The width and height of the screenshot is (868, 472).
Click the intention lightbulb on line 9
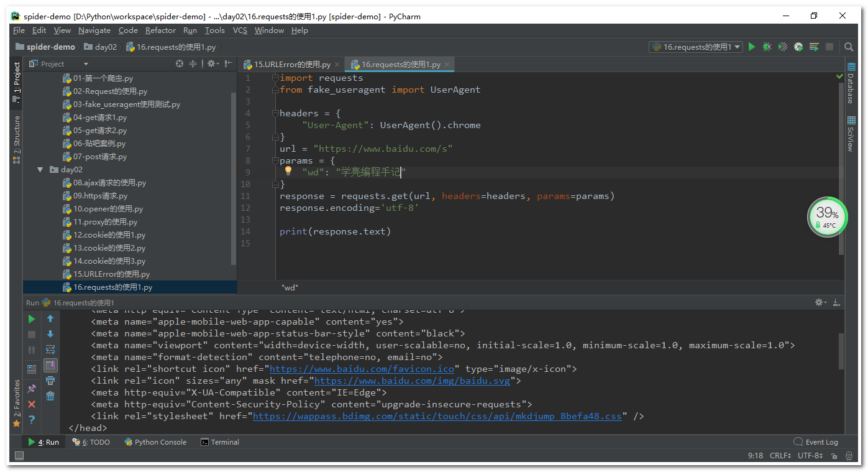coord(288,171)
